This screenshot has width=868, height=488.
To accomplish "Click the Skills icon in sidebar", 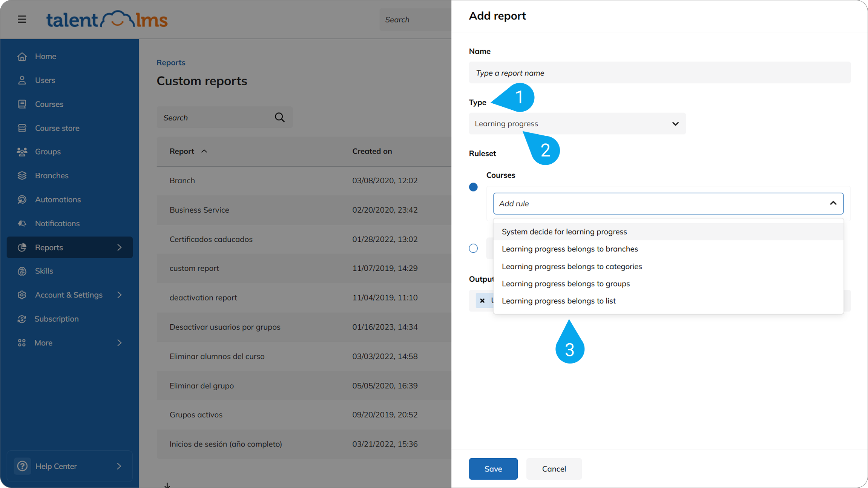I will (x=22, y=271).
